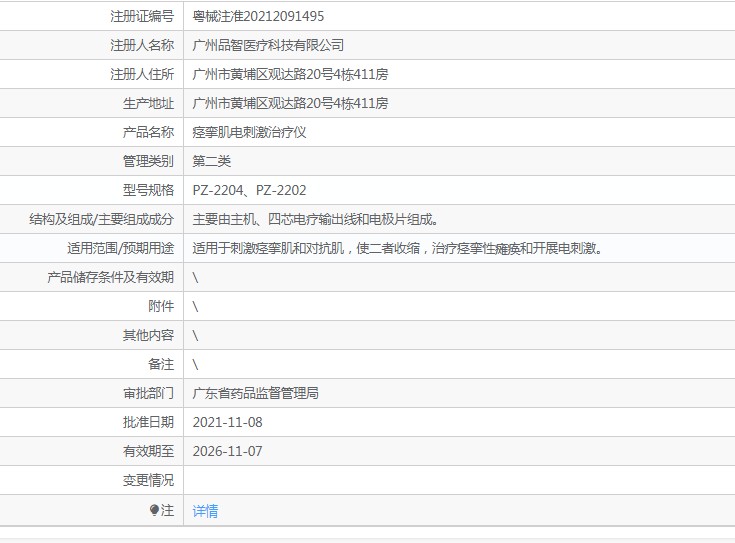The image size is (735, 543).
Task: Click the 备注 label
Action: point(161,364)
